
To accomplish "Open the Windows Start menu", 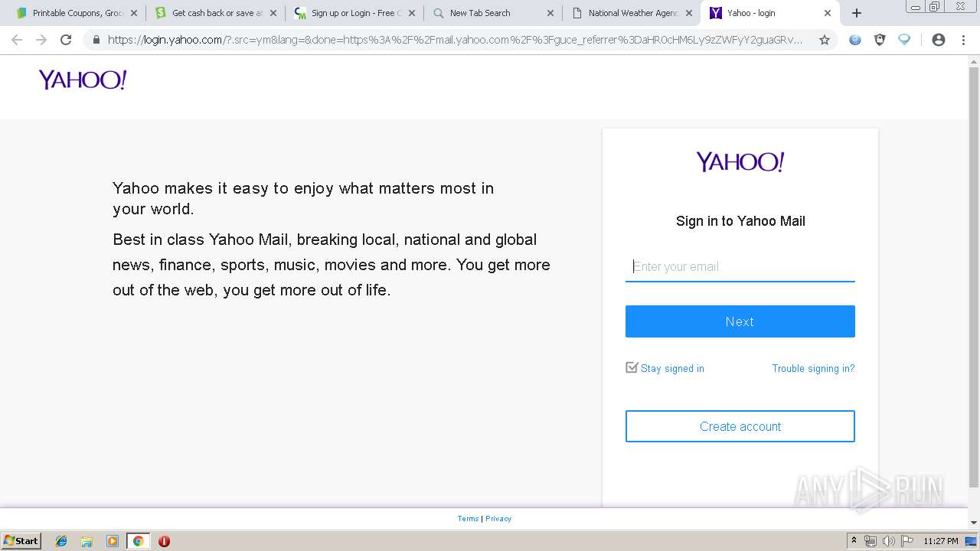I will pyautogui.click(x=21, y=540).
